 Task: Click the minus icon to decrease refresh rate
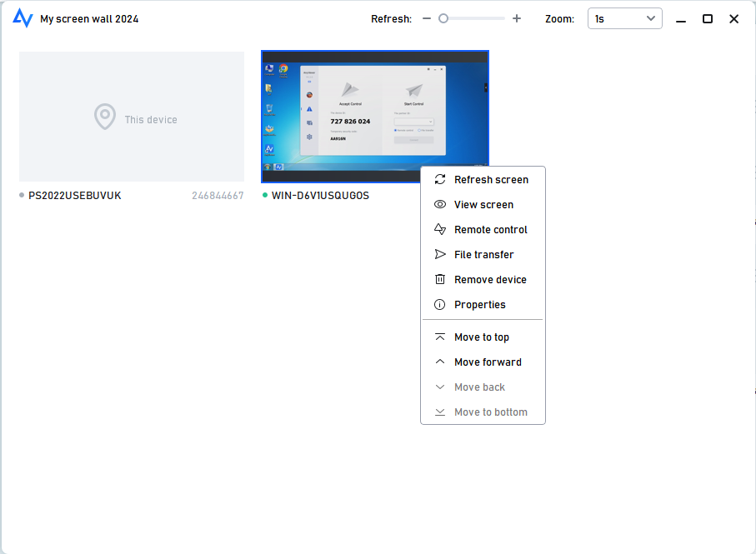coord(426,17)
